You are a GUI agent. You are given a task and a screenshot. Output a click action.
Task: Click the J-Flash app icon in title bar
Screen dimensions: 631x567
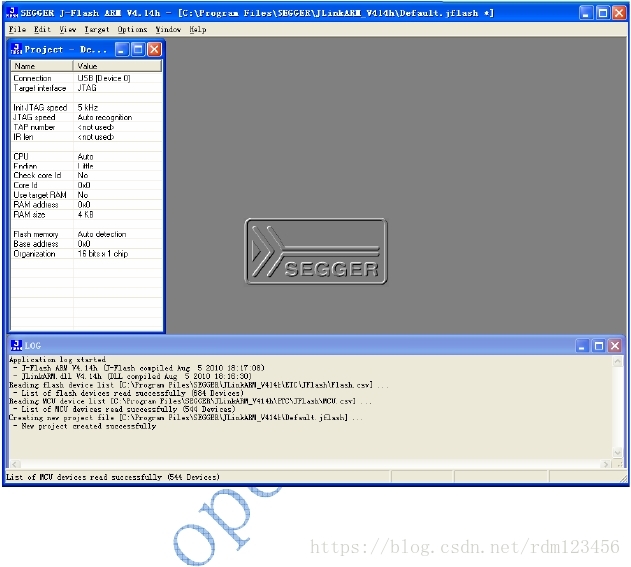pyautogui.click(x=12, y=12)
